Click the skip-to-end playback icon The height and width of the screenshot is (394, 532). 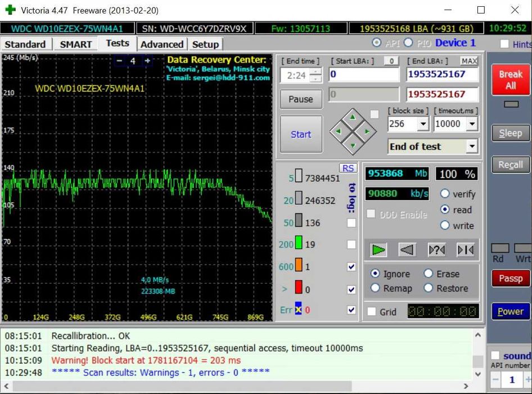click(x=465, y=249)
